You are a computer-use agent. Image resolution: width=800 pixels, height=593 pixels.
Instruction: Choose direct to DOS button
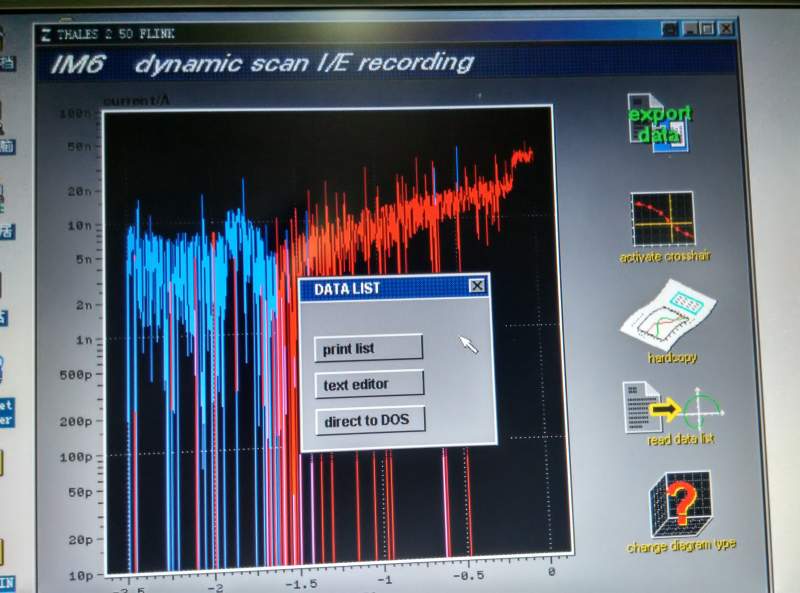point(370,421)
